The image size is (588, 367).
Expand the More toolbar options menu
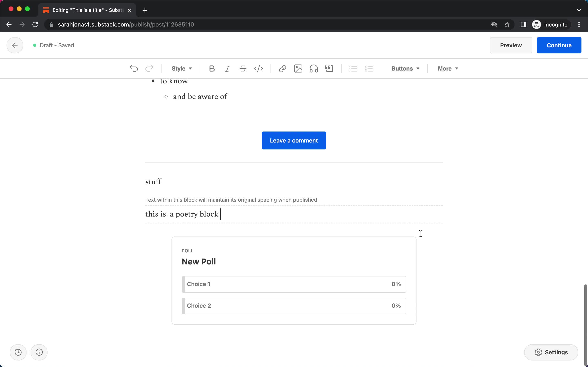pyautogui.click(x=447, y=68)
